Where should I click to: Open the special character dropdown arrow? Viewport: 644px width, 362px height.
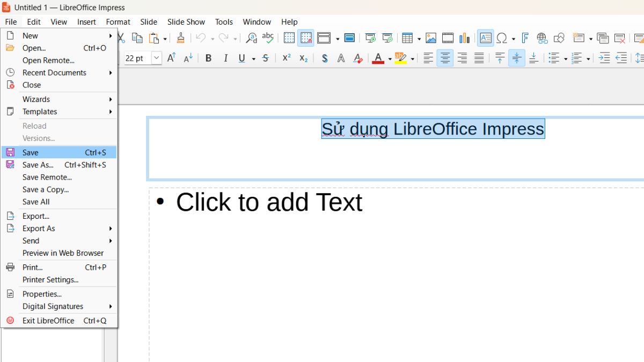pyautogui.click(x=514, y=39)
